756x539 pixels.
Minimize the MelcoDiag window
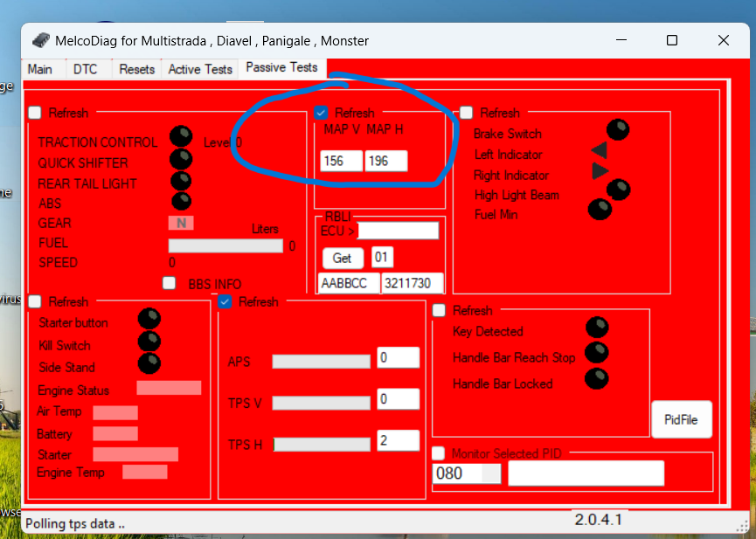click(x=621, y=40)
